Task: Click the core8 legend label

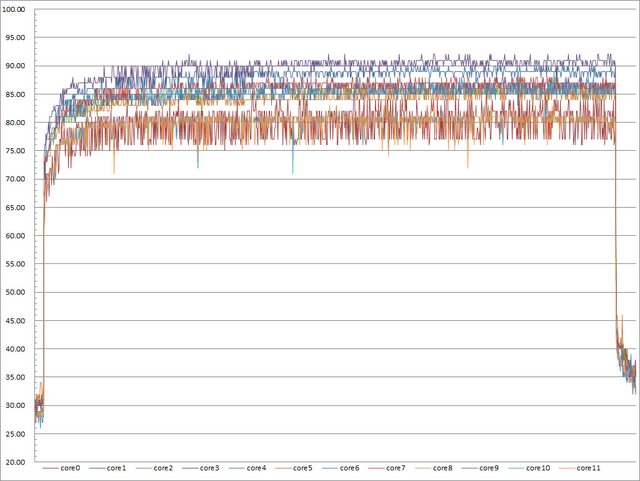Action: pos(443,468)
